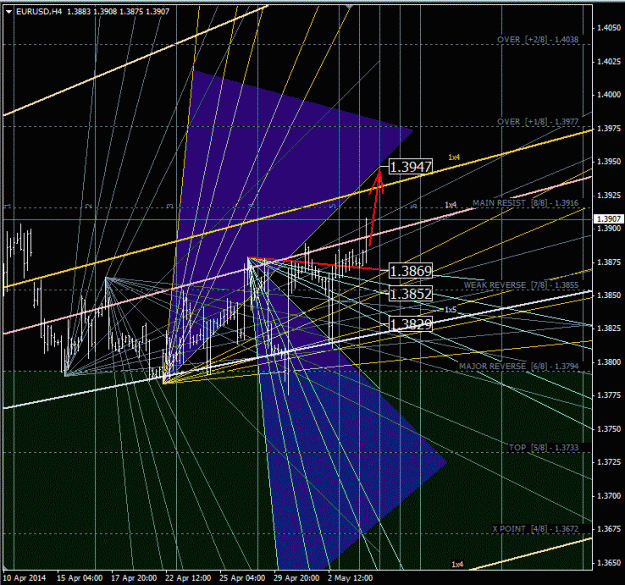625x585 pixels.
Task: Click the MAJOR REVERSE [6/8] - 1.3794 label
Action: (519, 366)
